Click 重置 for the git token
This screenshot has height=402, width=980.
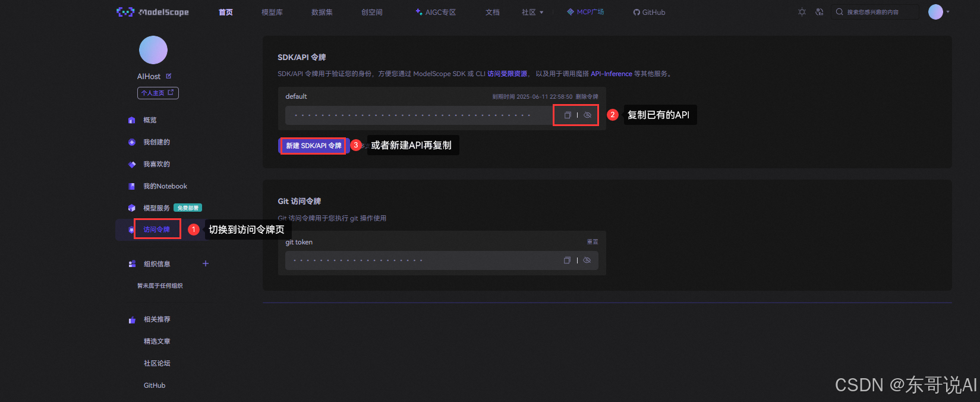[x=593, y=242]
